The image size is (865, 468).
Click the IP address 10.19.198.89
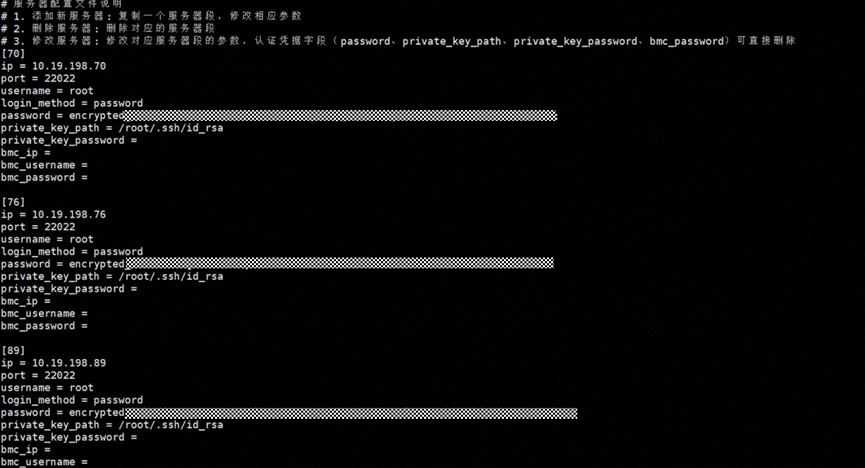(x=68, y=363)
